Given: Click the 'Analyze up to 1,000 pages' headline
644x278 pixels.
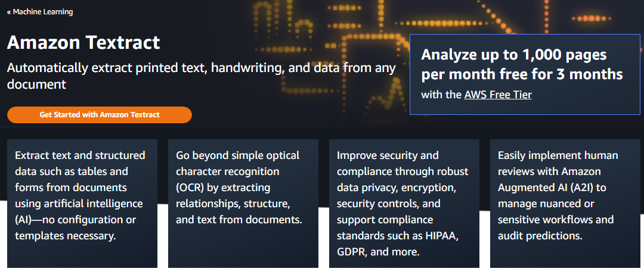Looking at the screenshot, I should tap(513, 55).
